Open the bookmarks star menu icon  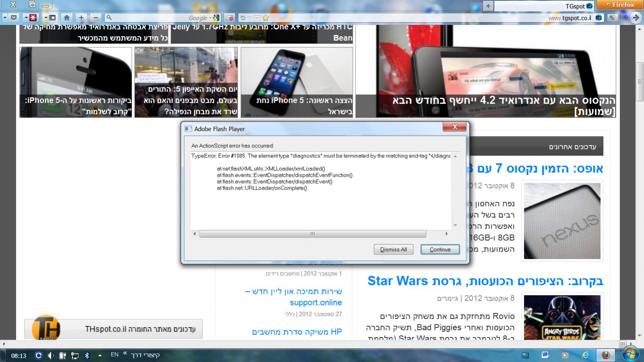tap(53, 18)
